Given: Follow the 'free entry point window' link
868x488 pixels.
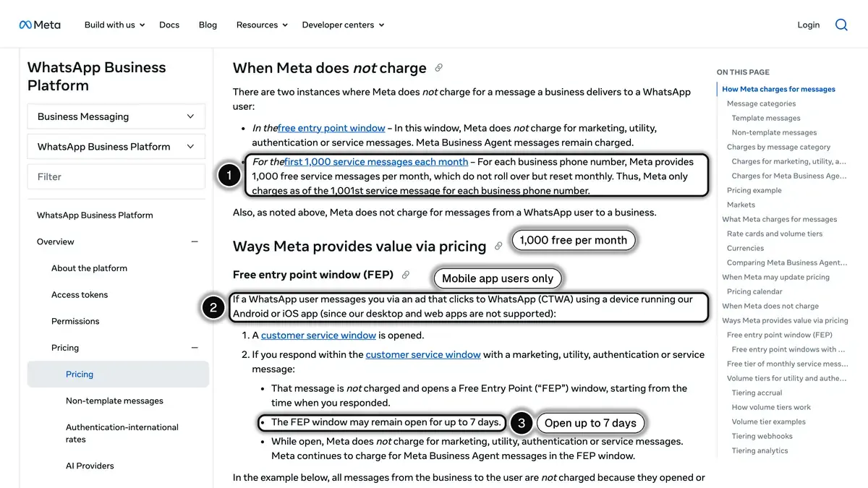Looking at the screenshot, I should [x=331, y=128].
